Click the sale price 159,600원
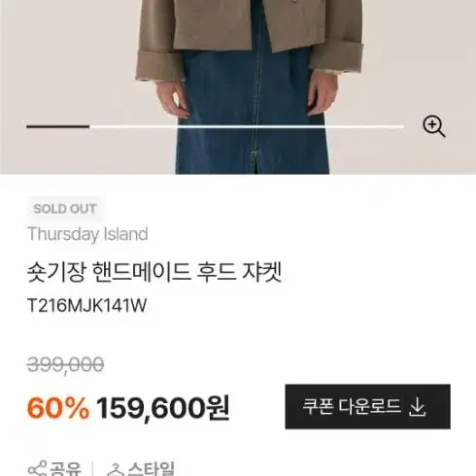 163,408
